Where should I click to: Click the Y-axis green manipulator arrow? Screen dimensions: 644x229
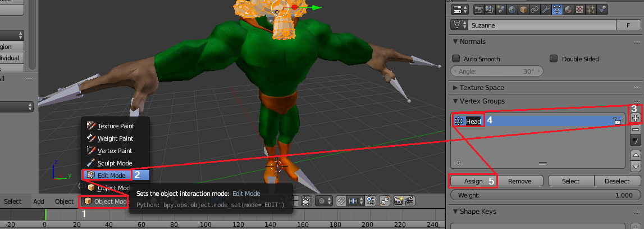click(316, 7)
